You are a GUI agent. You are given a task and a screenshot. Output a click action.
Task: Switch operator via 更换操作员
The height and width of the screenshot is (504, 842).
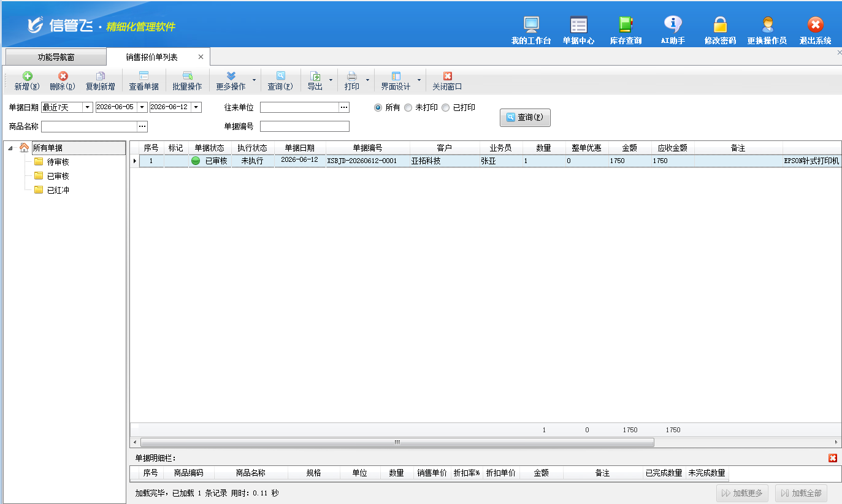coord(767,31)
